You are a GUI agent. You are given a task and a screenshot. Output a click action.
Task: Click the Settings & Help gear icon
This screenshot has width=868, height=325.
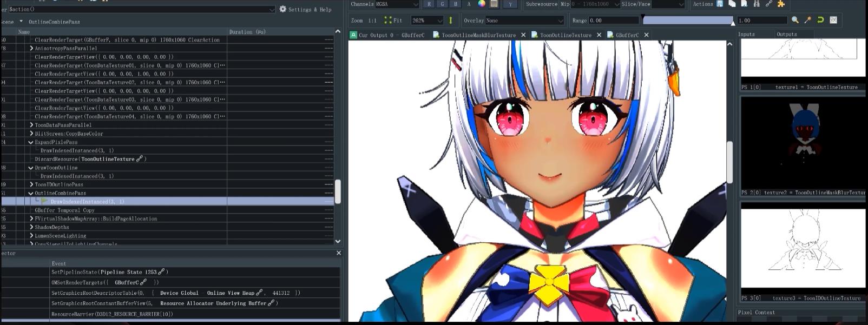283,9
